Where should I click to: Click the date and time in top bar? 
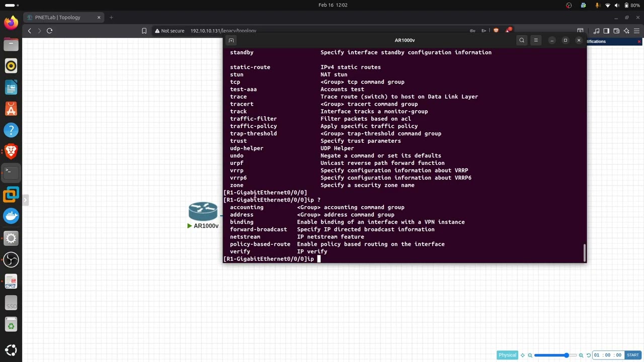333,5
